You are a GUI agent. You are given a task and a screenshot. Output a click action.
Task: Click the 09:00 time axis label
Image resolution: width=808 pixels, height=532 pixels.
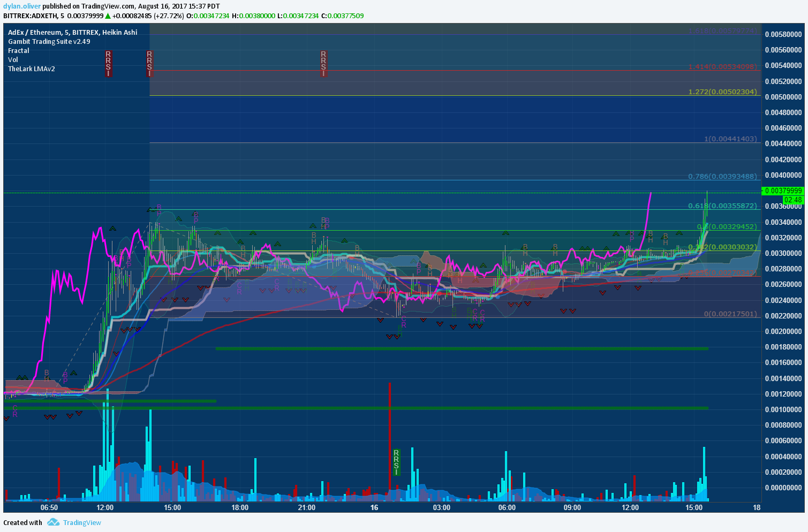[572, 507]
